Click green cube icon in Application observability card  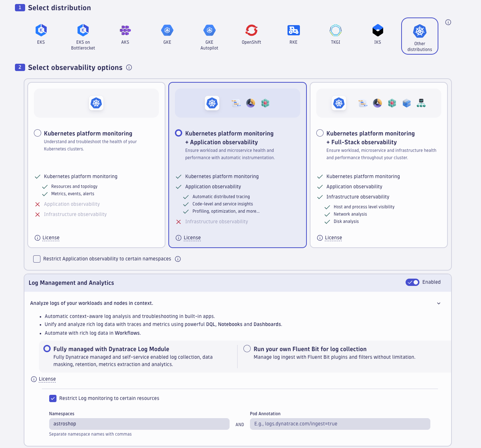[x=265, y=103]
